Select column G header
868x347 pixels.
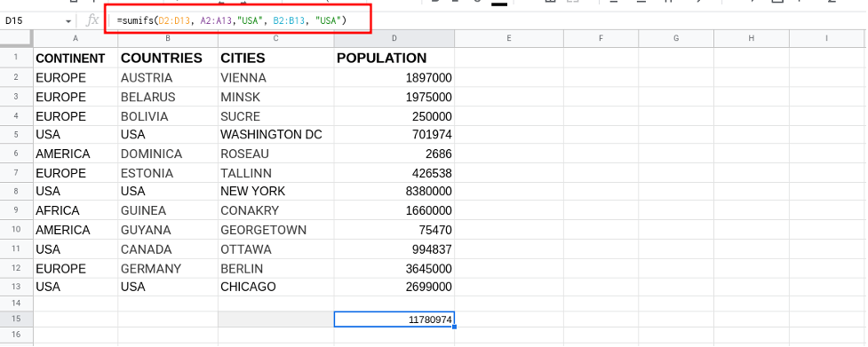(676, 38)
